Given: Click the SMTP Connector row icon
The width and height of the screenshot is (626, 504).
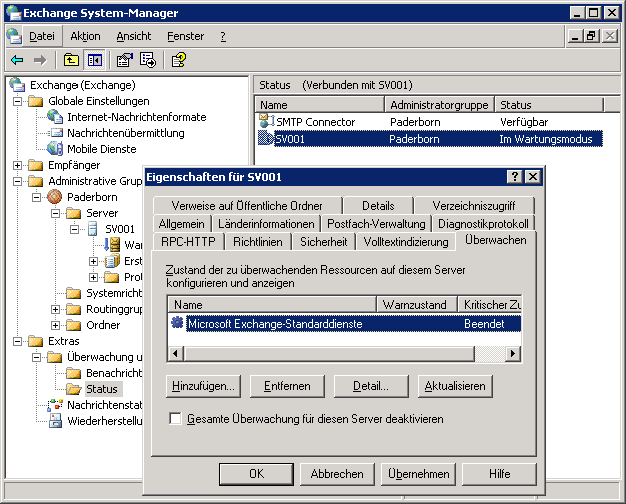Looking at the screenshot, I should pos(266,120).
